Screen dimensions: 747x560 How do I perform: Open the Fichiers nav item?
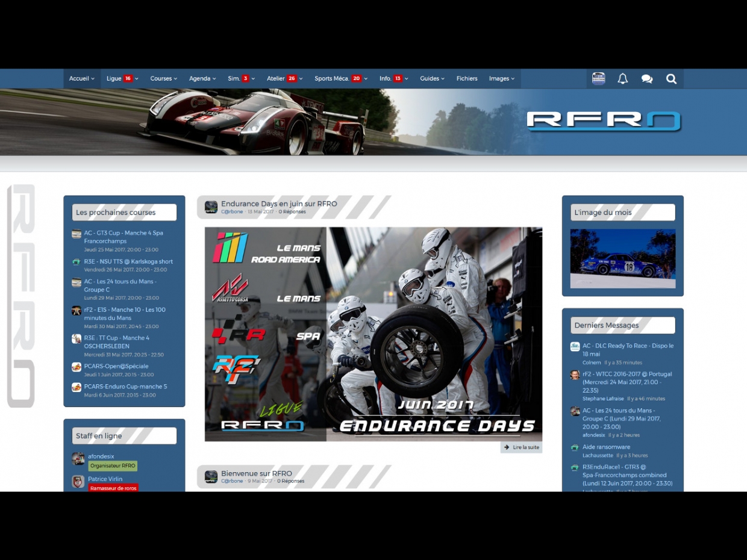pyautogui.click(x=467, y=79)
